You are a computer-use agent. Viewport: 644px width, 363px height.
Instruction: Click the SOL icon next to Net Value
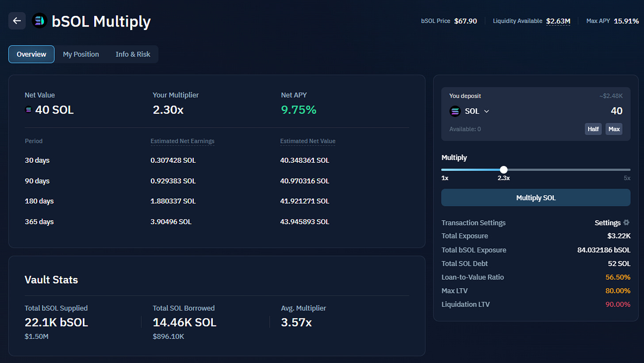point(29,110)
